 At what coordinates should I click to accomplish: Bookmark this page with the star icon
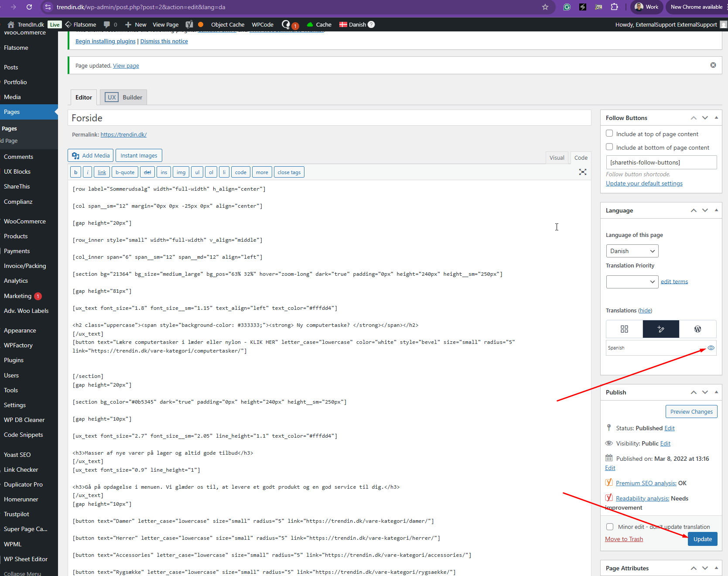(x=545, y=7)
